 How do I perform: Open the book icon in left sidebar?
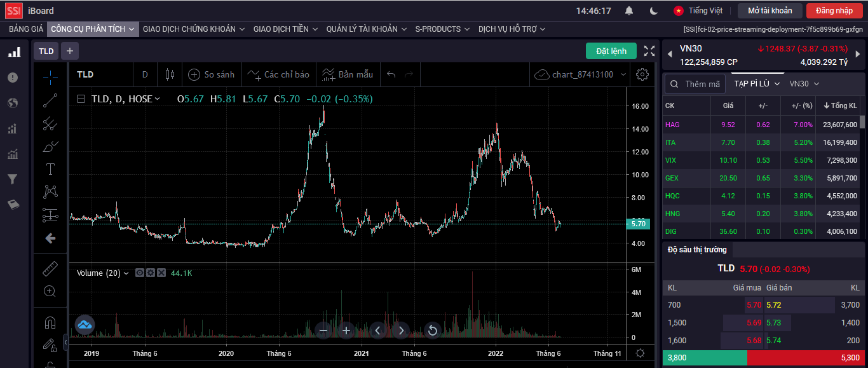click(x=13, y=205)
